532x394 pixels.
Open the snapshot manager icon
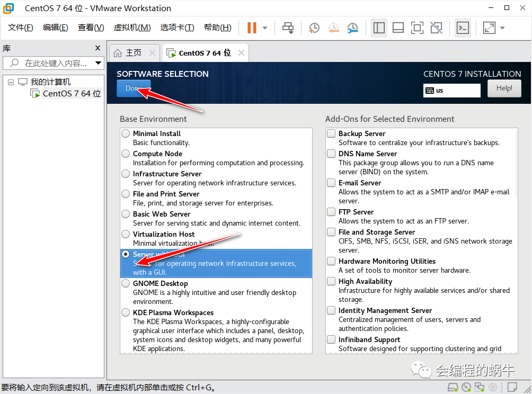point(353,28)
